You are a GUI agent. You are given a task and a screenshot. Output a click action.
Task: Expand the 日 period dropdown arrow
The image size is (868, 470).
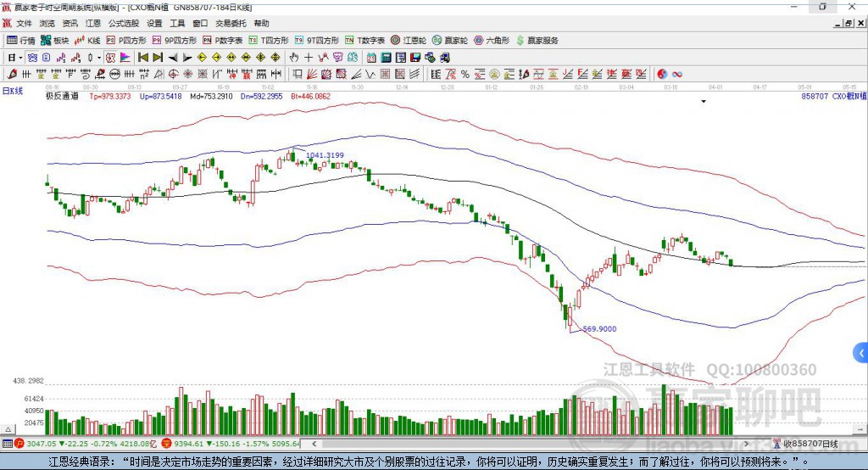20,58
